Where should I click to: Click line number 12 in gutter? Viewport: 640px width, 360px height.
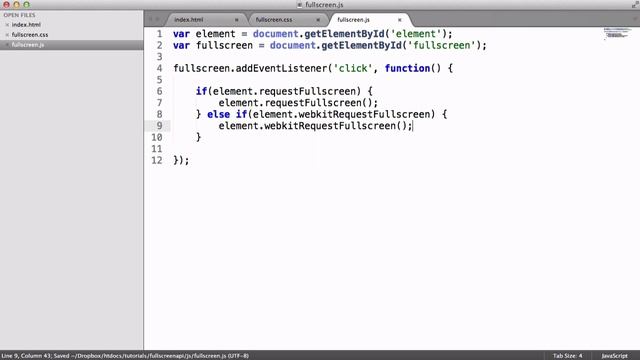pos(157,160)
